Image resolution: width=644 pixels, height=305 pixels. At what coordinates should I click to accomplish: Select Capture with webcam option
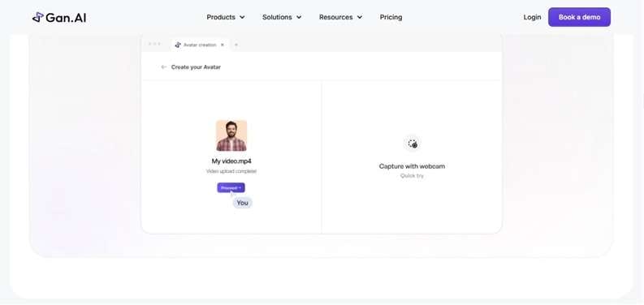[x=412, y=166]
